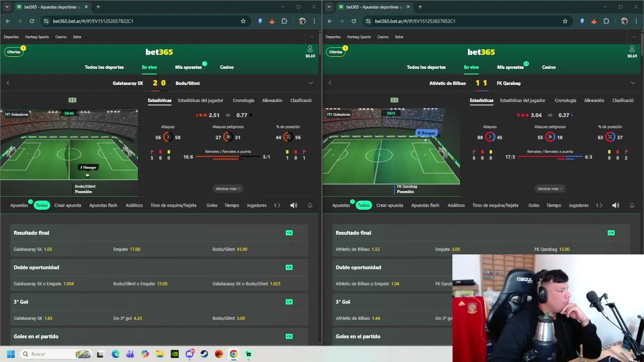Bookmark the page in the right browser window
Screen dimensions: 644x362
click(565, 21)
